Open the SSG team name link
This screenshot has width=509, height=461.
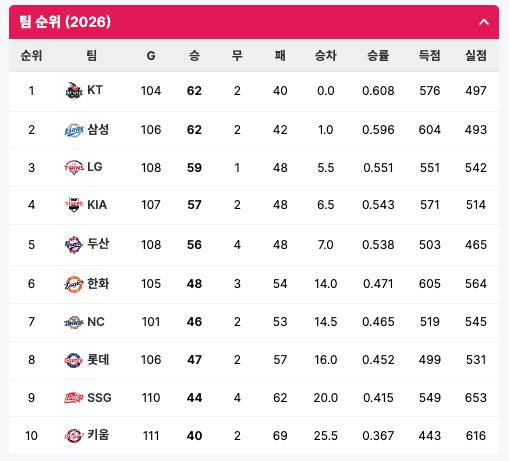point(99,398)
